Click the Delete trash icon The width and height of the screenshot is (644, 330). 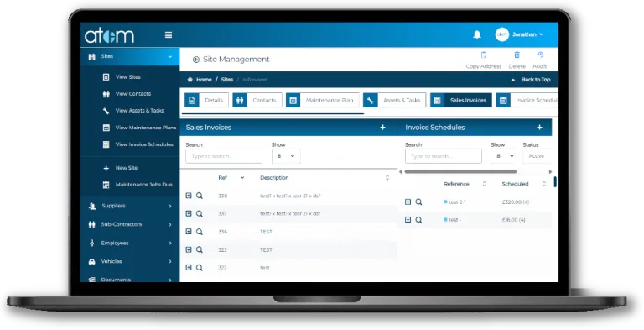[517, 55]
